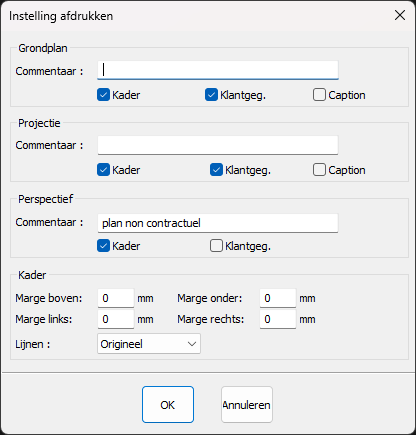416x435 pixels.
Task: Click the Marge rechts value field
Action: coord(278,319)
